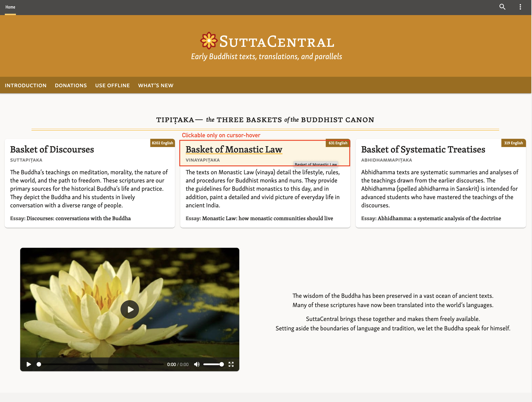Seek along the video progress bar

(100, 364)
